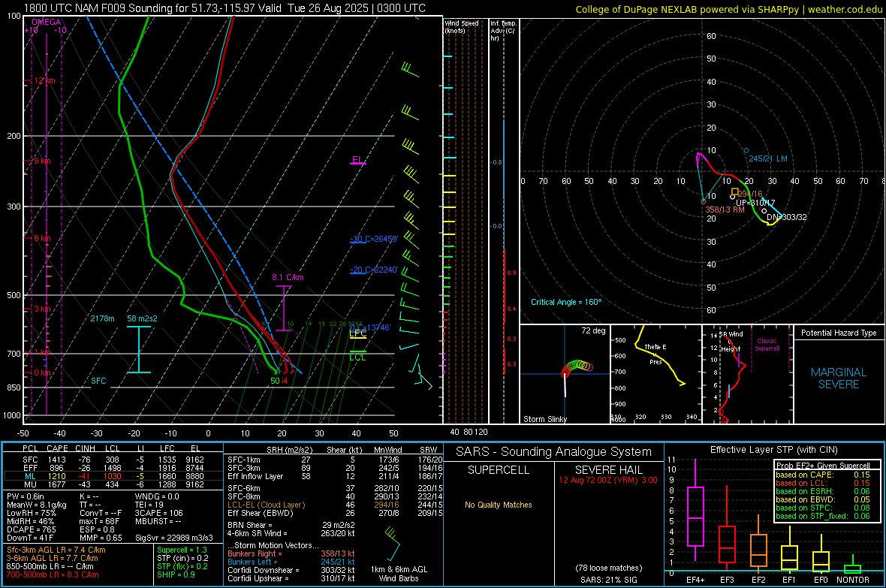The width and height of the screenshot is (886, 588).
Task: Click the Supercell = 1.3 parameter
Action: pyautogui.click(x=182, y=550)
